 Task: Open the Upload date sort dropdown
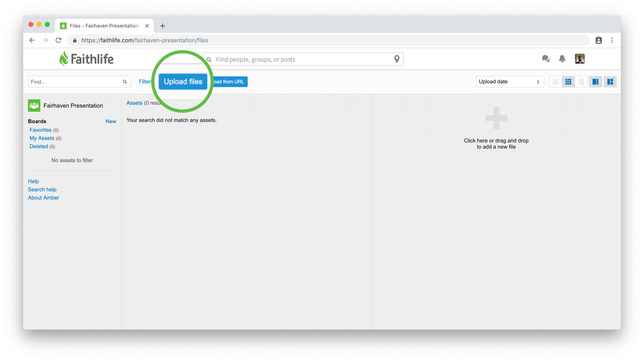point(510,82)
